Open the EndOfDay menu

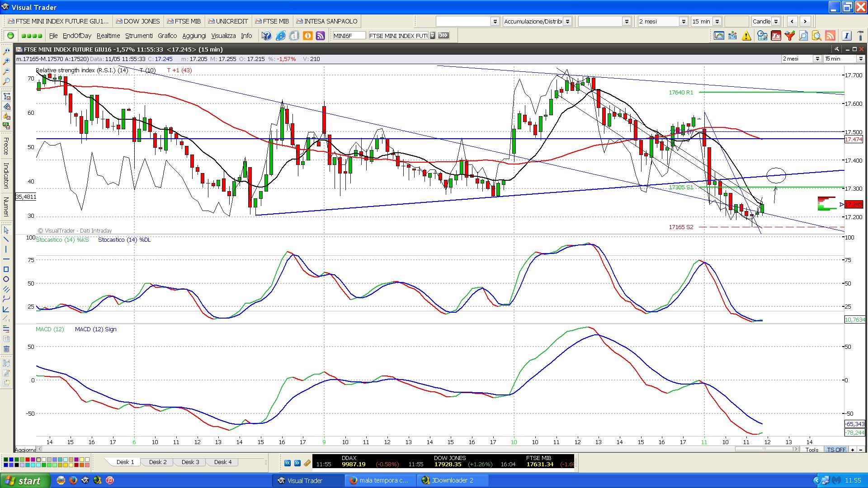(x=77, y=36)
